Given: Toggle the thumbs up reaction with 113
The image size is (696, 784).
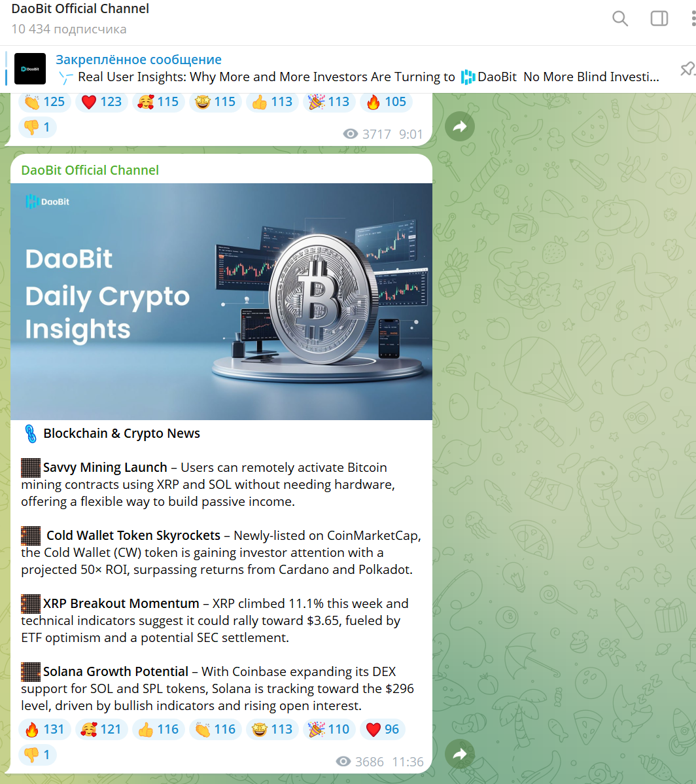Looking at the screenshot, I should click(x=273, y=102).
